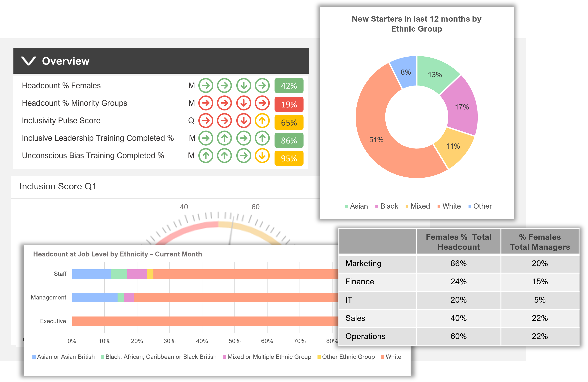The image size is (588, 382).
Task: Click Black legend swatch in donut chart
Action: [377, 206]
